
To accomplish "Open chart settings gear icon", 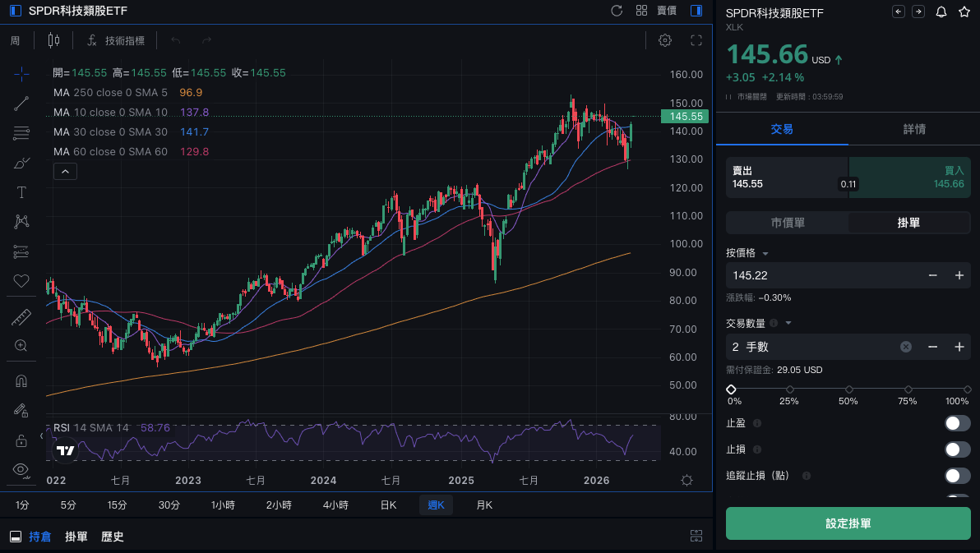I will tap(665, 40).
